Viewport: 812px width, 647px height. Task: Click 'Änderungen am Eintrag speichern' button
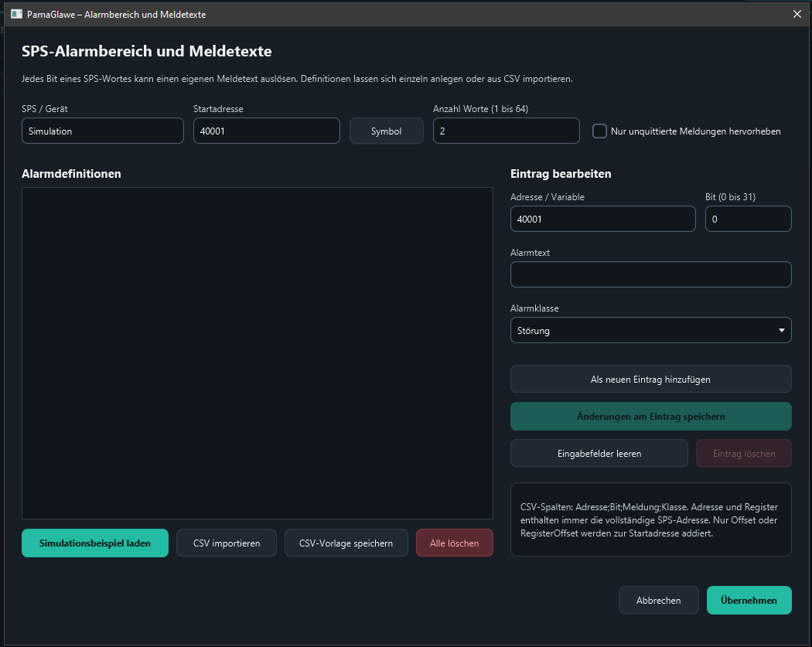pos(650,417)
